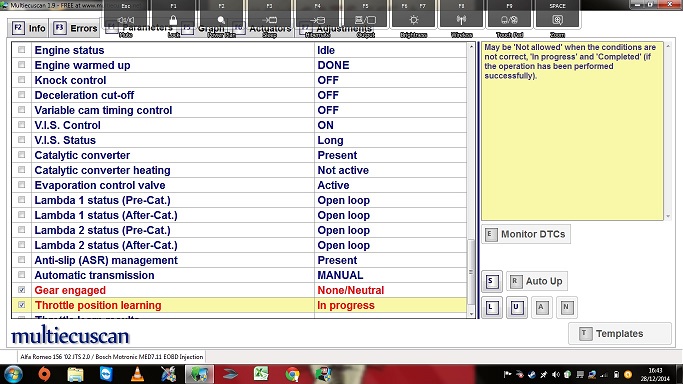
Task: Tick Evaporation control valve checkbox
Action: (21, 185)
